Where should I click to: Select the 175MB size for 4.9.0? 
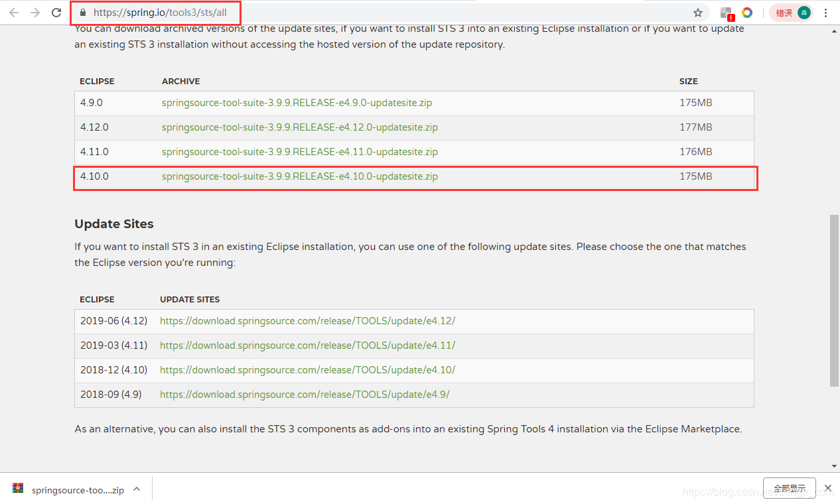[x=695, y=103]
